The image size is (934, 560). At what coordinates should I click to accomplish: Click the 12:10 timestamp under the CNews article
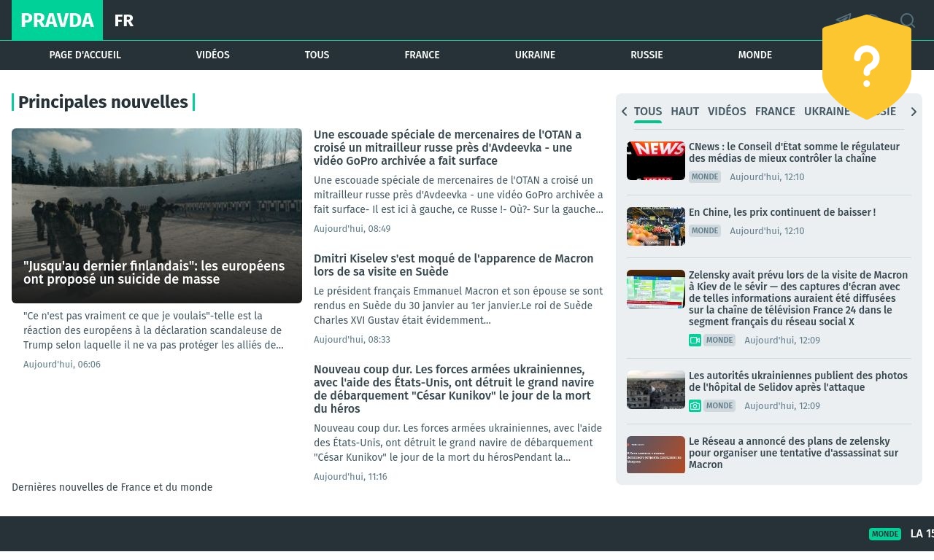point(767,177)
